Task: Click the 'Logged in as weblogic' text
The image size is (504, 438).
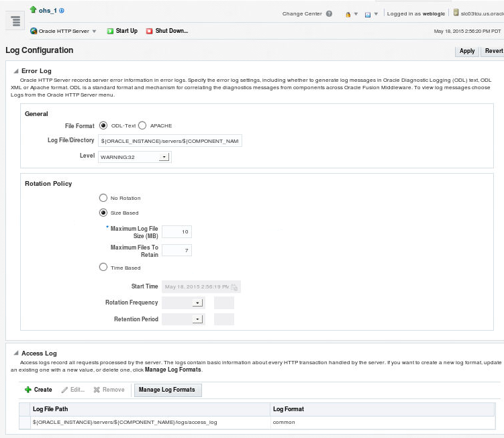Action: click(x=416, y=13)
